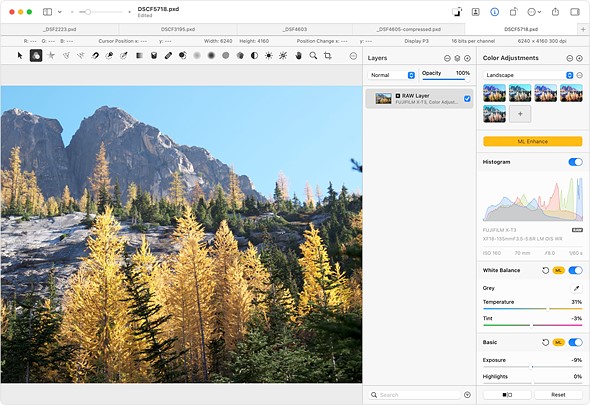Select the star-shaped Effects tool
This screenshot has height=405, width=590.
click(50, 56)
